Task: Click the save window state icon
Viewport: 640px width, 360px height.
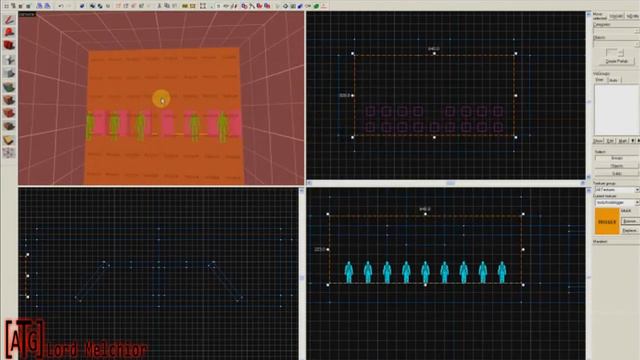Action: tap(47, 6)
